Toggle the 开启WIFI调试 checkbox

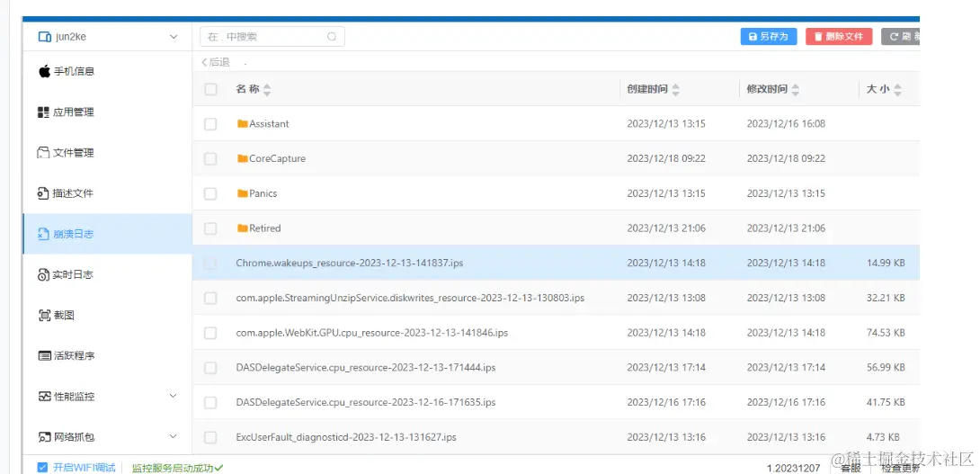(x=42, y=467)
